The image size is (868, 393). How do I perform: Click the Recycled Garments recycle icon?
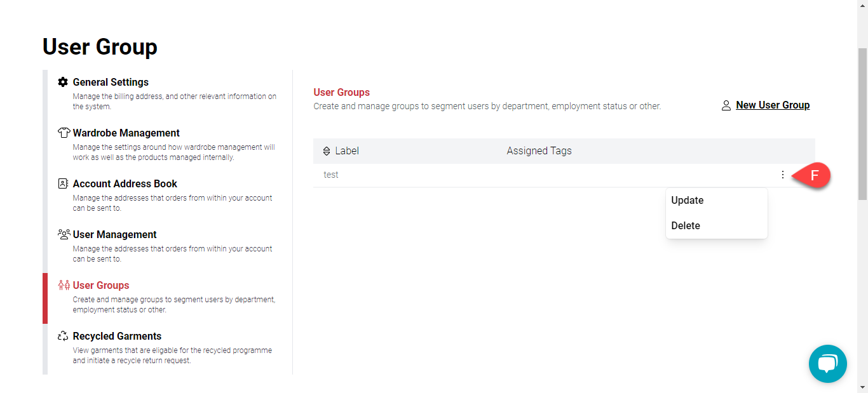(x=63, y=336)
